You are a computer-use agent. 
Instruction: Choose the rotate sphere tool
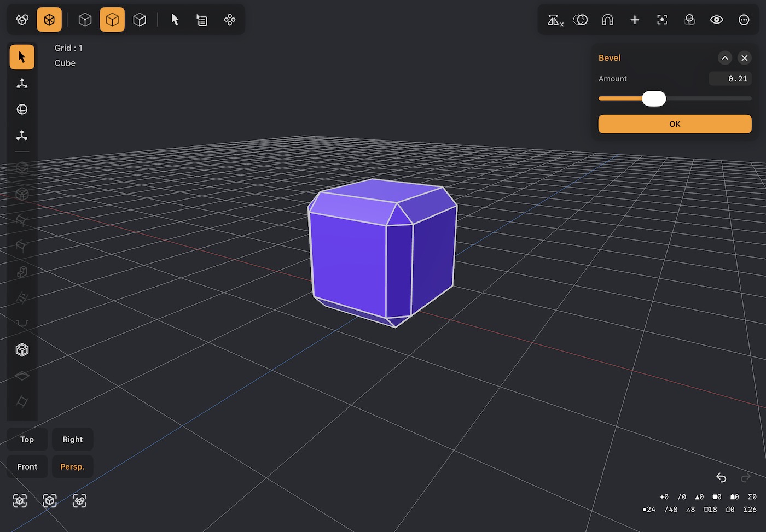(22, 109)
